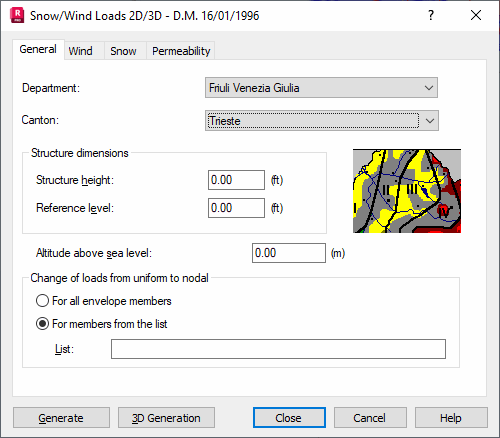Screen dimensions: 500x438
Task: Click the Robot app icon in title bar
Action: (x=17, y=16)
